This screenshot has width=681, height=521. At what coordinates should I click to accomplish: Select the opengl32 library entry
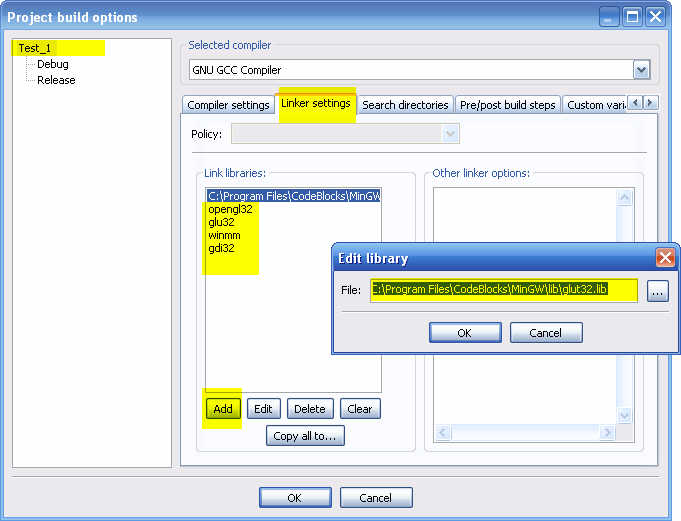pos(230,209)
